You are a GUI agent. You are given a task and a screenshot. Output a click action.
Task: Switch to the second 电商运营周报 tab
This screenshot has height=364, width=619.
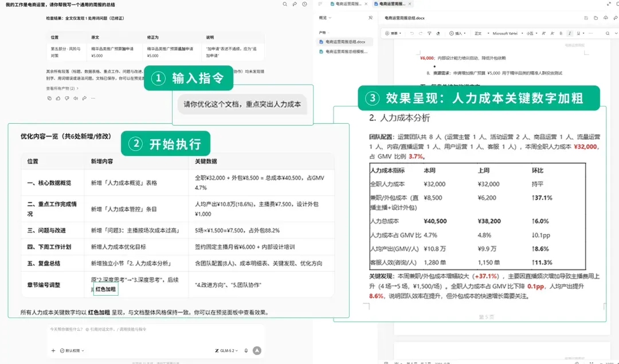390,4
